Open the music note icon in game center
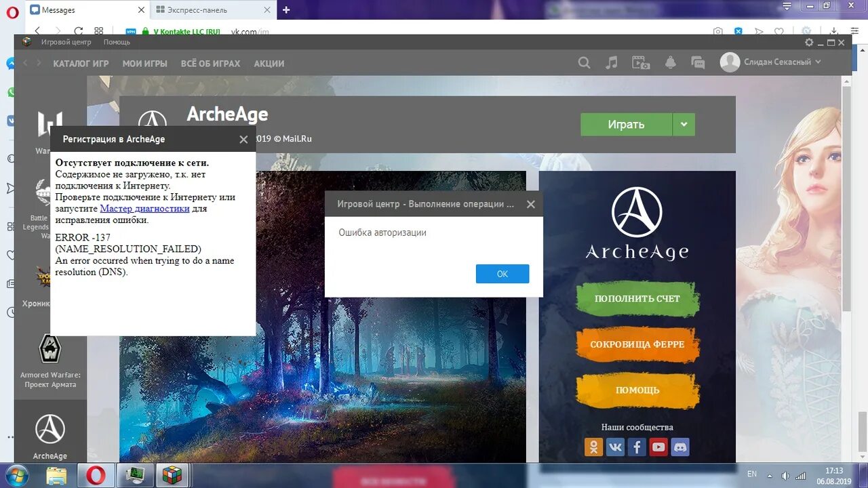Viewport: 868px width, 488px height. (x=612, y=63)
